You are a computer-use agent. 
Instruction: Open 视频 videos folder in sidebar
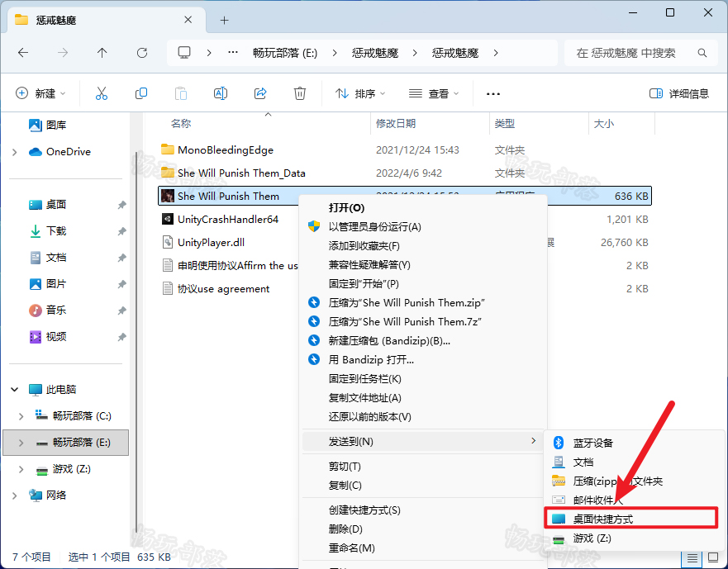[x=47, y=336]
